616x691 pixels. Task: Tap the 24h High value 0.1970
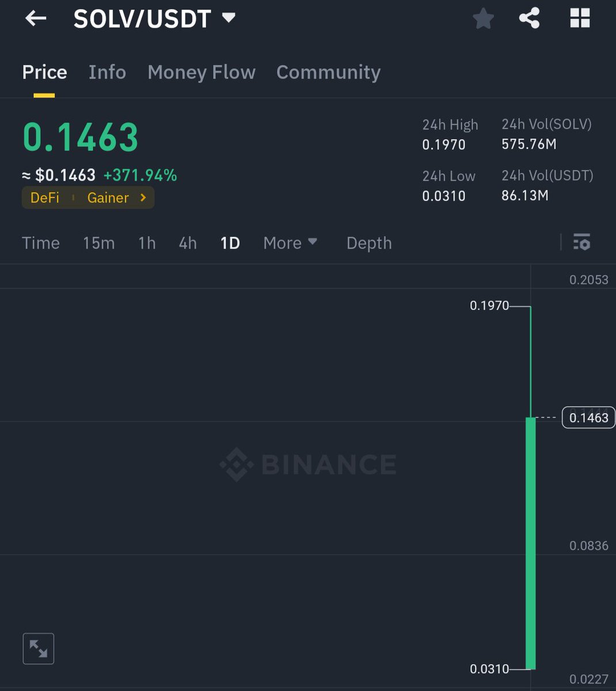point(444,145)
